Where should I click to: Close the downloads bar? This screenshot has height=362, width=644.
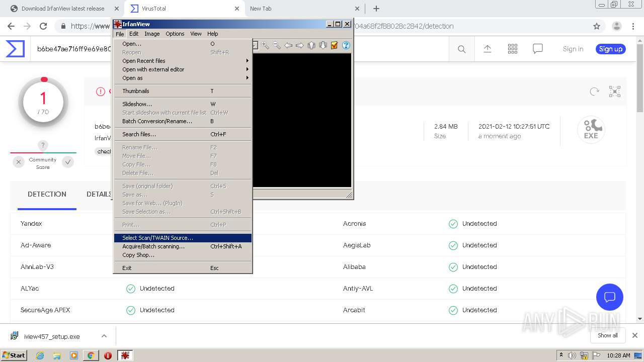635,335
